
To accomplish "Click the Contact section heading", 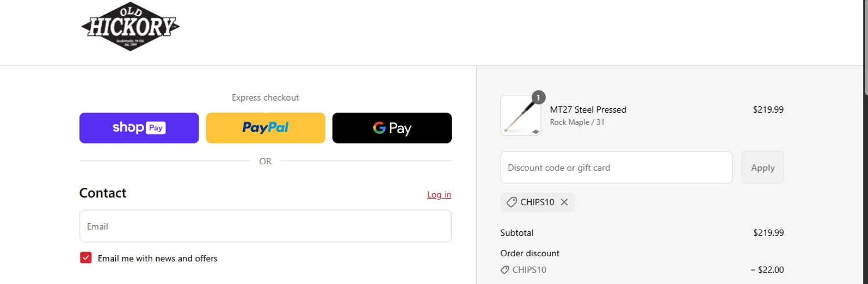I will (103, 193).
